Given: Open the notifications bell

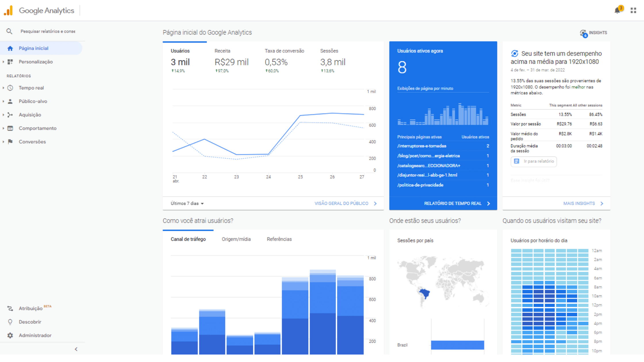Looking at the screenshot, I should click(x=617, y=10).
